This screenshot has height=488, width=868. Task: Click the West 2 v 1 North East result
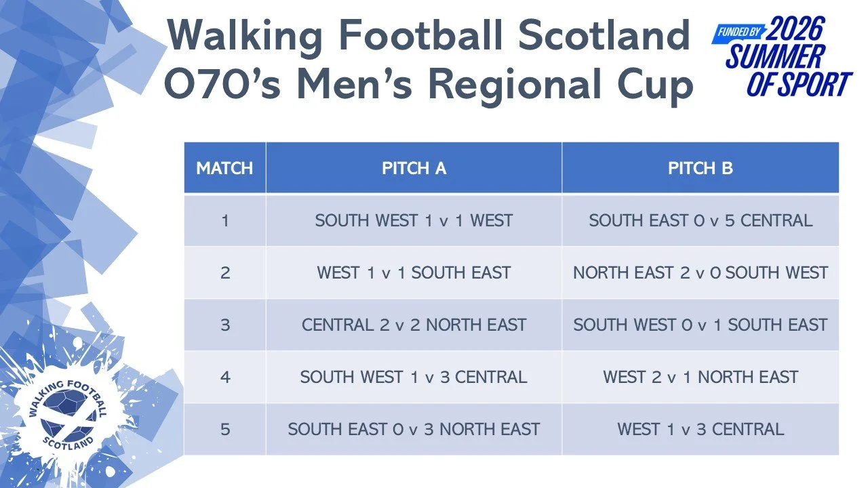pos(701,377)
